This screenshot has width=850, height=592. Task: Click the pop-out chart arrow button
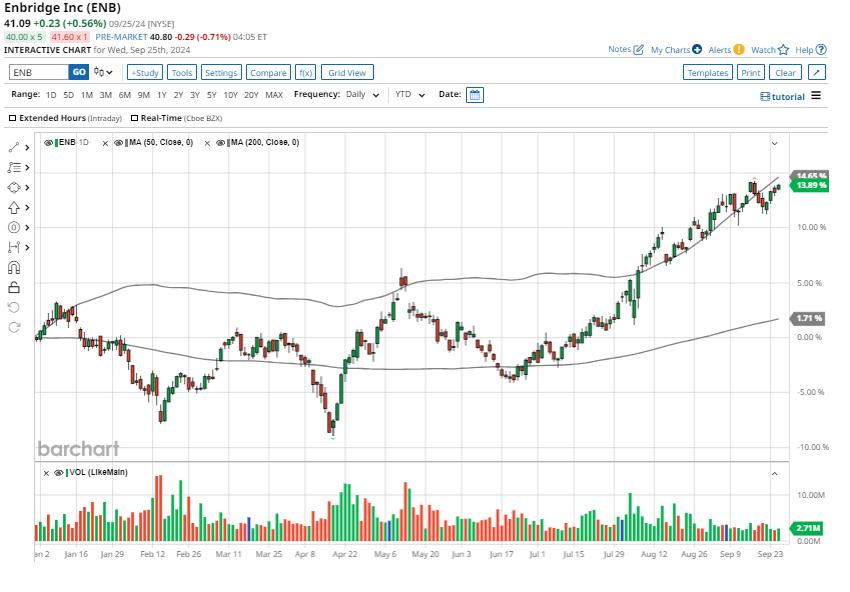tap(817, 72)
